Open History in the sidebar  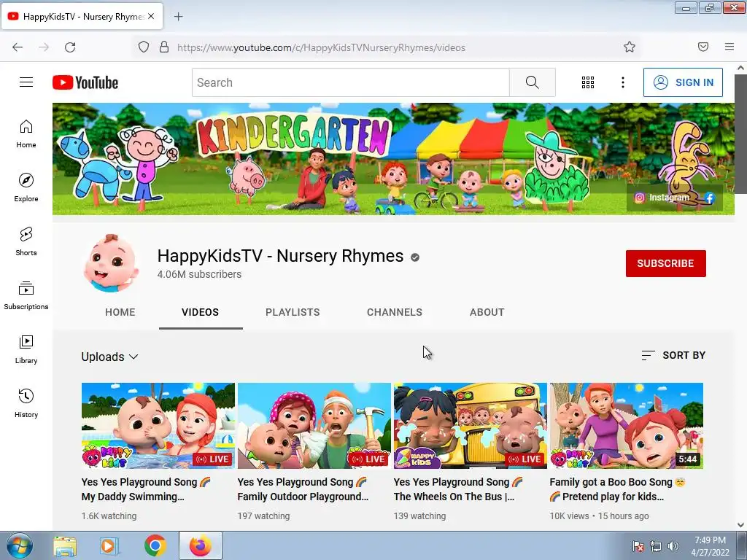(x=26, y=403)
